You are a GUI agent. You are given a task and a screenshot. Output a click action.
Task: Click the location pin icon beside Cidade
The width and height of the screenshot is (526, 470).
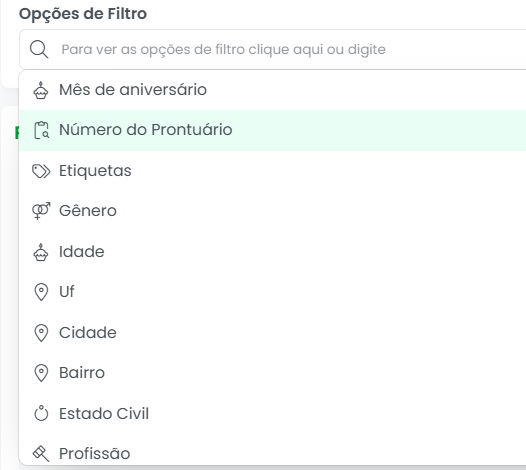point(41,333)
